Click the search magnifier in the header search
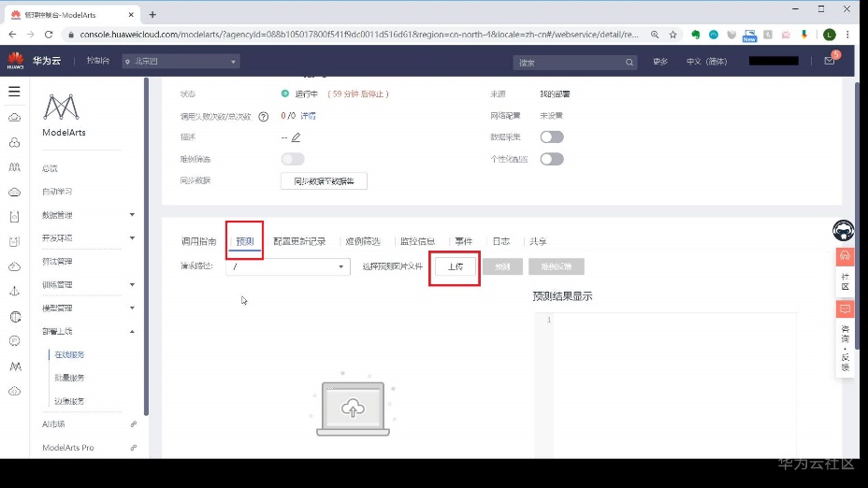 (629, 63)
